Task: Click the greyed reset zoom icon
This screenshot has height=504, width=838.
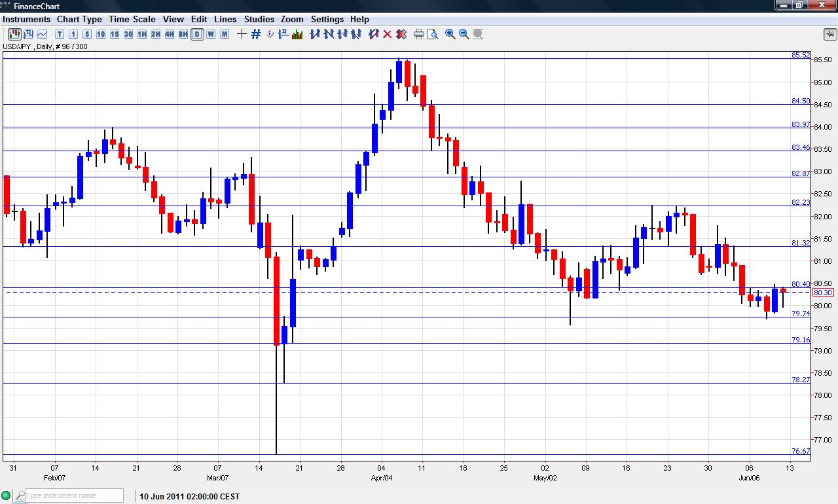Action: click(478, 34)
